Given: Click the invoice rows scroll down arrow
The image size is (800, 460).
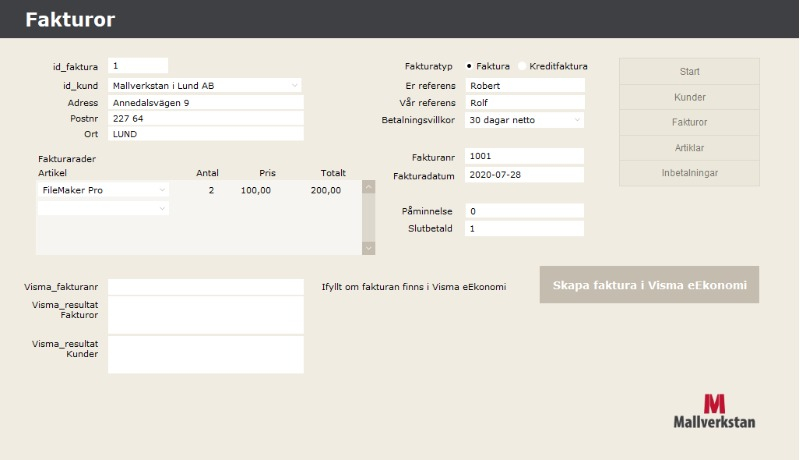Looking at the screenshot, I should click(368, 248).
